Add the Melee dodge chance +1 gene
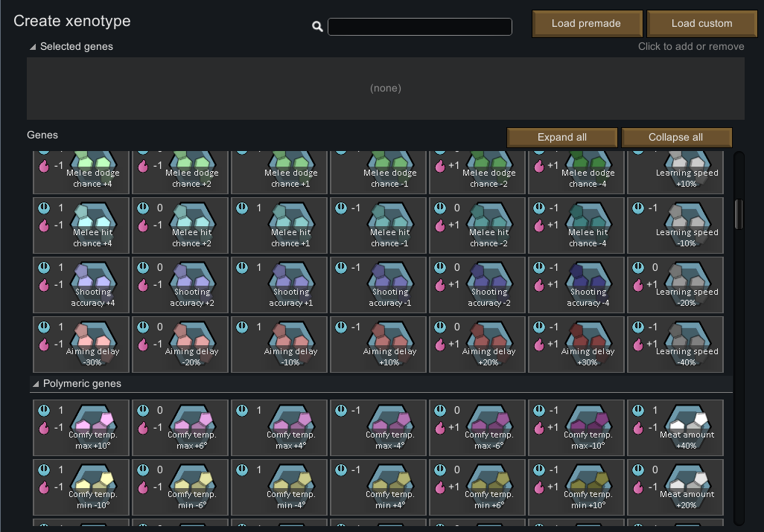 [279, 173]
